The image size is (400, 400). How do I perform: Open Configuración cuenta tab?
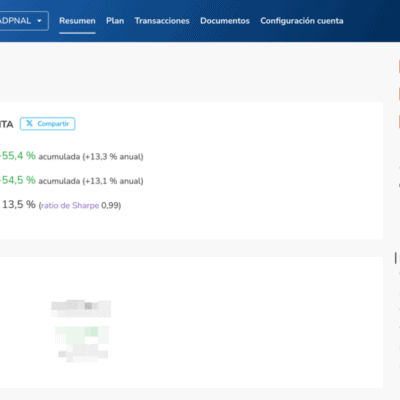pyautogui.click(x=302, y=21)
